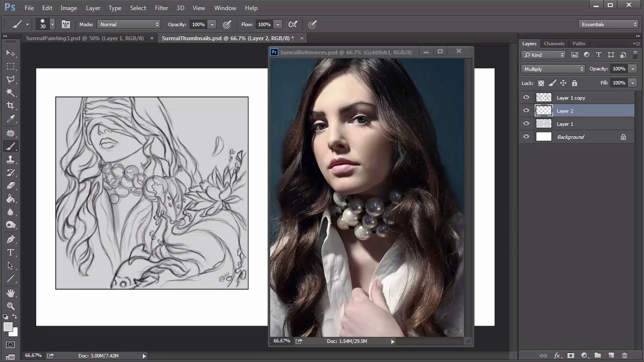Open the layer filter Kind dropdown
This screenshot has width=644, height=362.
coord(544,55)
